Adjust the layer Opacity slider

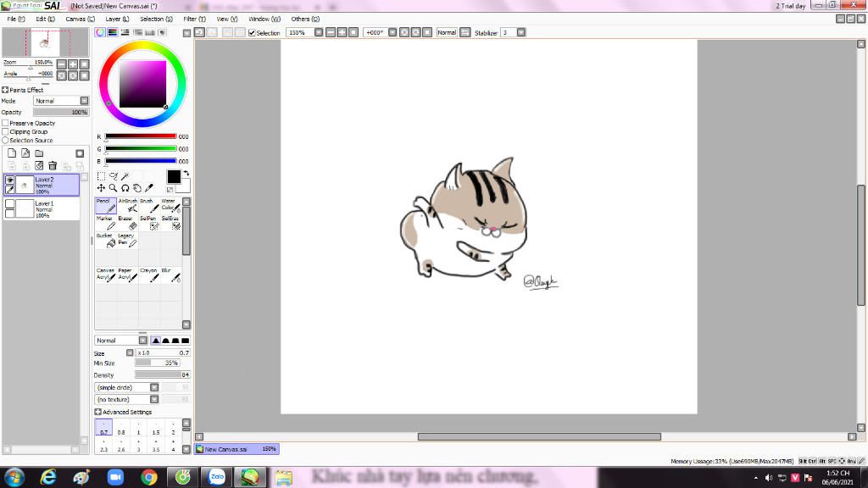61,113
